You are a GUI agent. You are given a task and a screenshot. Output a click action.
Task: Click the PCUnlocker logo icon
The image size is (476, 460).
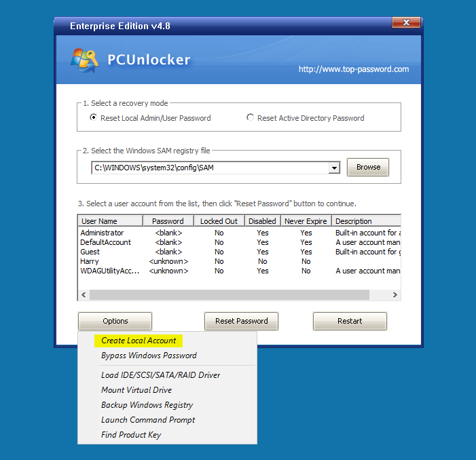click(x=85, y=60)
